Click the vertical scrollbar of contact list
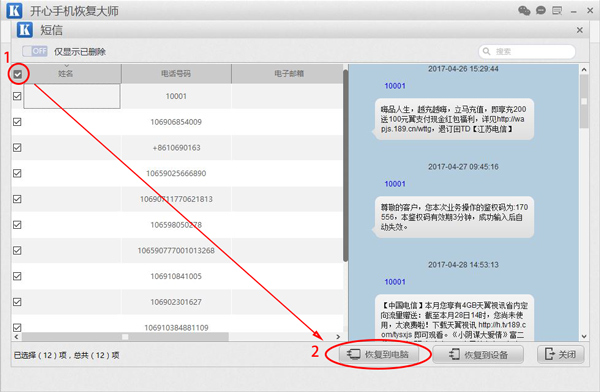 (x=346, y=165)
